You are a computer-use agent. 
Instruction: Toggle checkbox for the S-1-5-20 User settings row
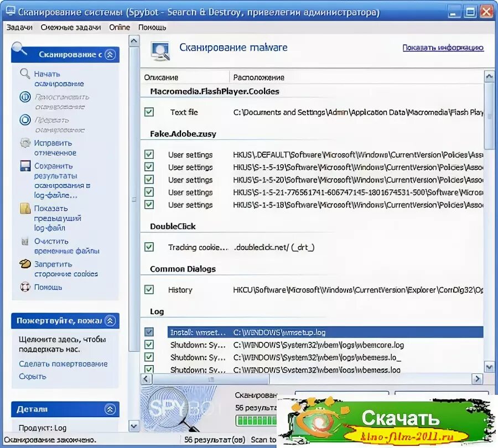pos(149,179)
